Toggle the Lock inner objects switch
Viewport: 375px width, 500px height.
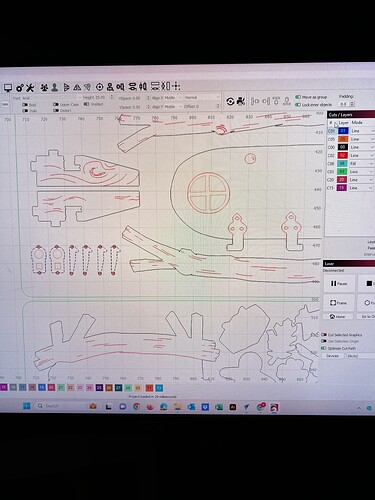[298, 105]
